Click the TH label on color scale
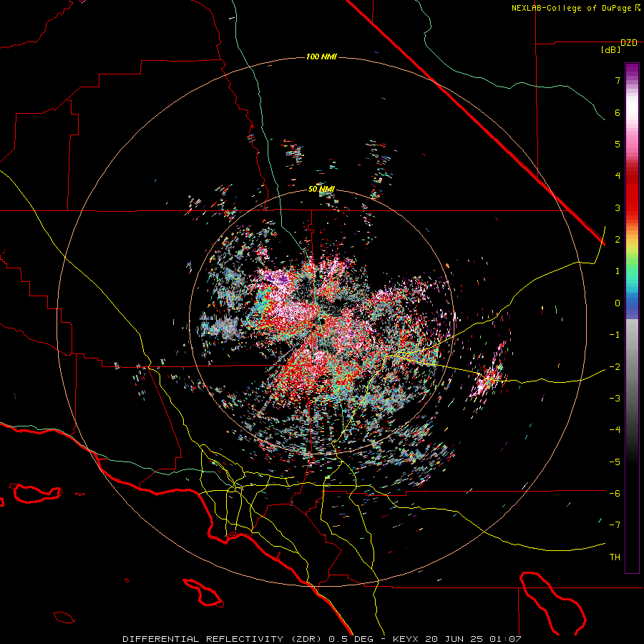Screen dimensions: 644x644 click(615, 557)
